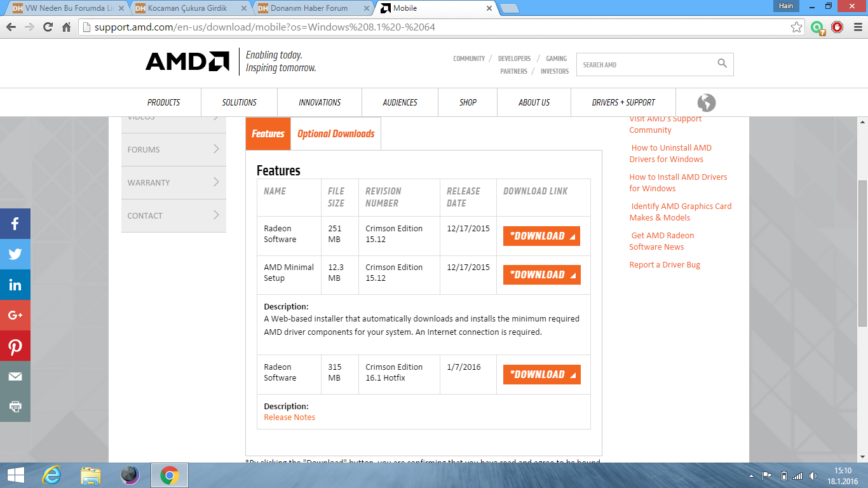Switch to the Features tab
This screenshot has width=868, height=488.
click(268, 133)
